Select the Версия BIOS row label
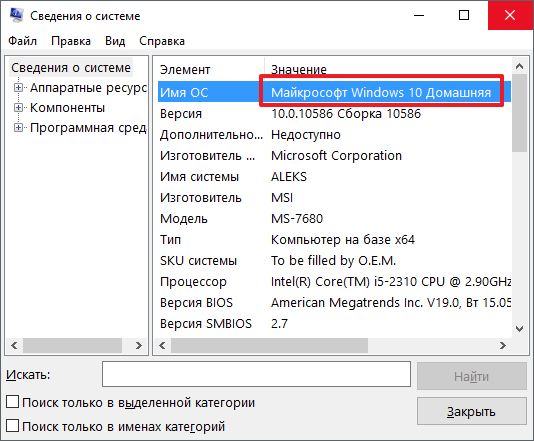The height and width of the screenshot is (441, 534). click(196, 303)
